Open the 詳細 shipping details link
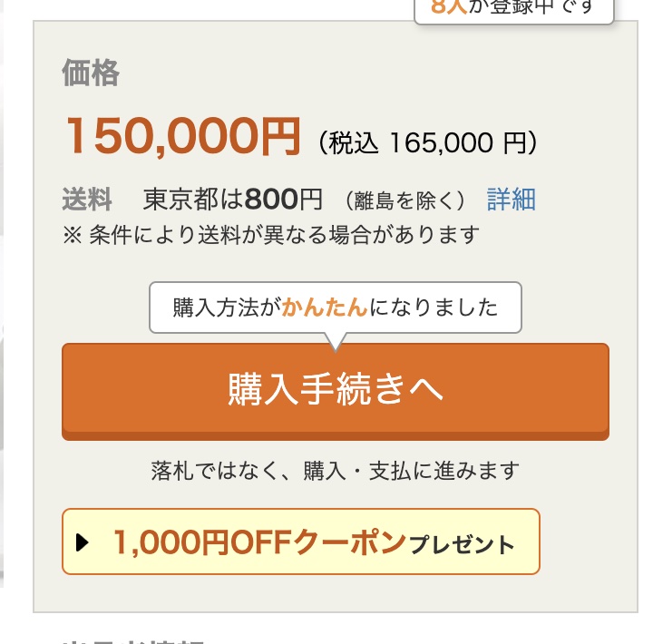Image resolution: width=653 pixels, height=644 pixels. (511, 200)
